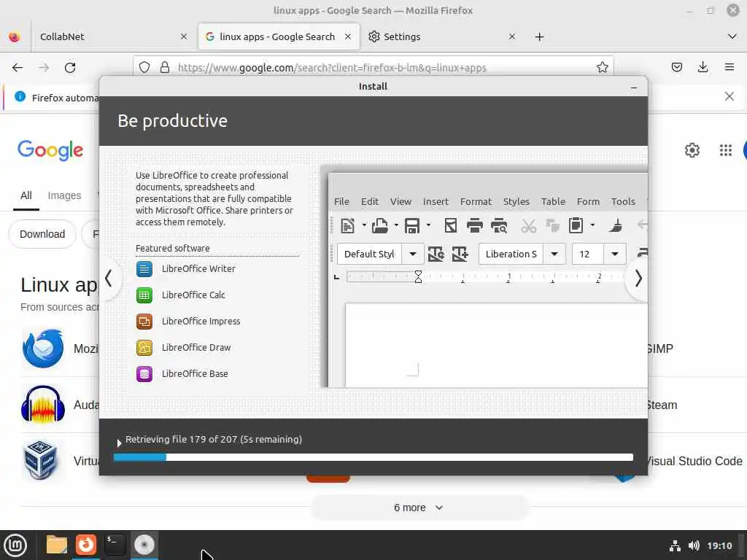Click the Print icon in preview
This screenshot has height=560, width=747.
click(x=474, y=225)
